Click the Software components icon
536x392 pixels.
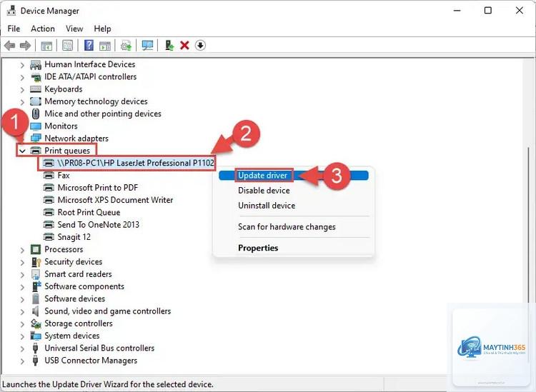click(36, 286)
